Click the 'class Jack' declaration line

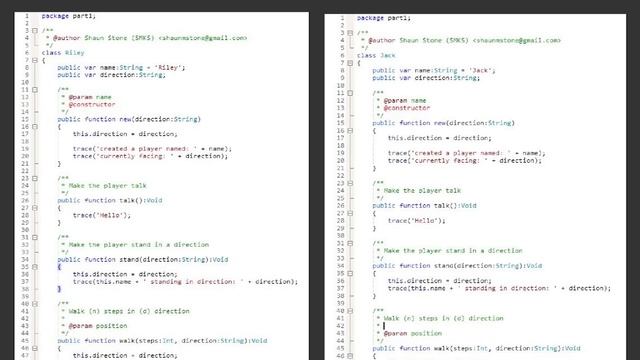point(376,56)
